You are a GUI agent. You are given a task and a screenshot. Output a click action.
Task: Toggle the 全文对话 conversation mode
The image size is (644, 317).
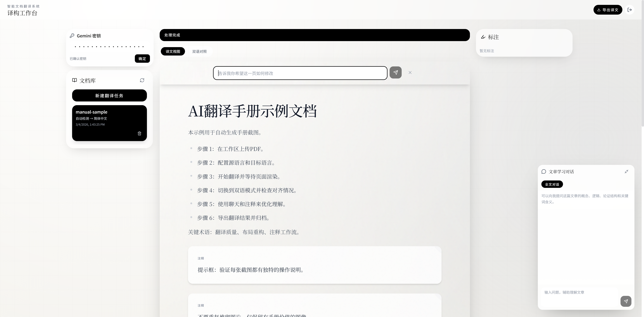click(552, 184)
